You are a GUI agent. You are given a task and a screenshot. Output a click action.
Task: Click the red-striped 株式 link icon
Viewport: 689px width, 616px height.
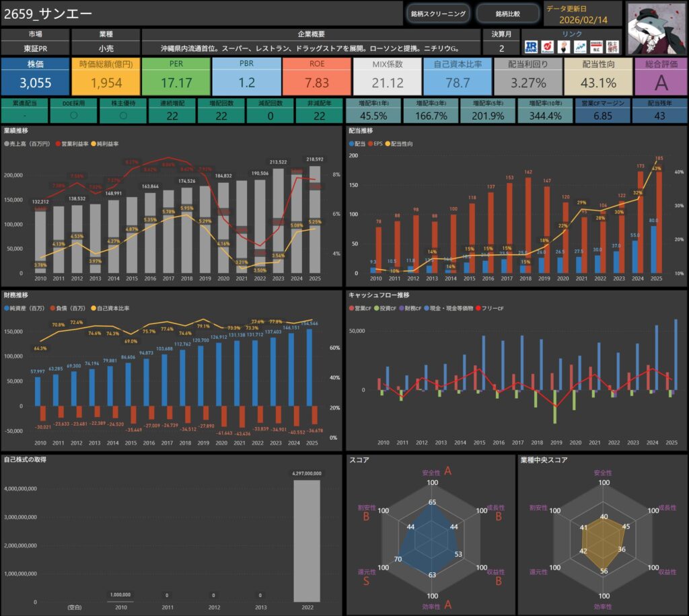point(595,47)
